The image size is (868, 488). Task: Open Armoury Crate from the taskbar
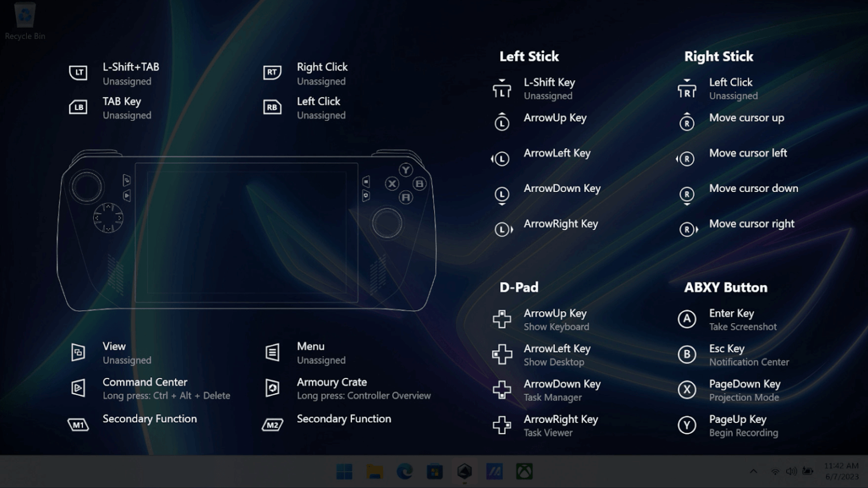point(465,471)
